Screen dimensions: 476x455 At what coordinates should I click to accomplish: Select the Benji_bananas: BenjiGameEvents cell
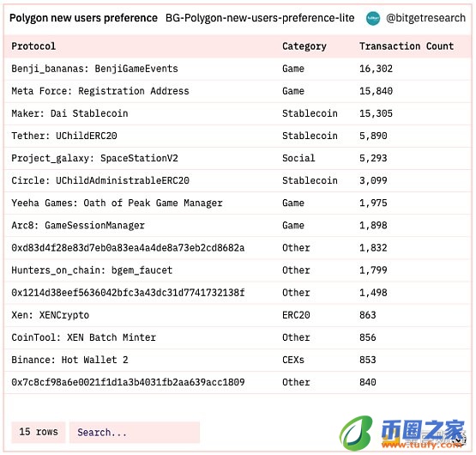(94, 69)
